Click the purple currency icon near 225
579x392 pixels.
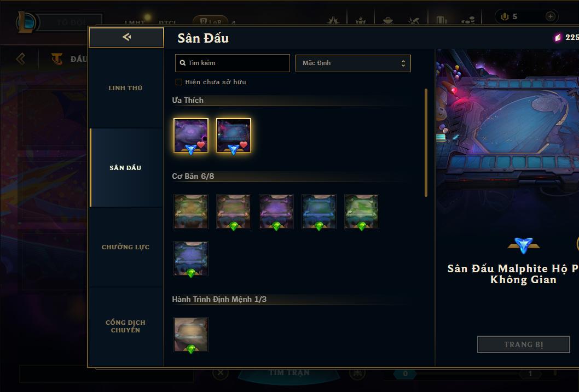(x=558, y=37)
